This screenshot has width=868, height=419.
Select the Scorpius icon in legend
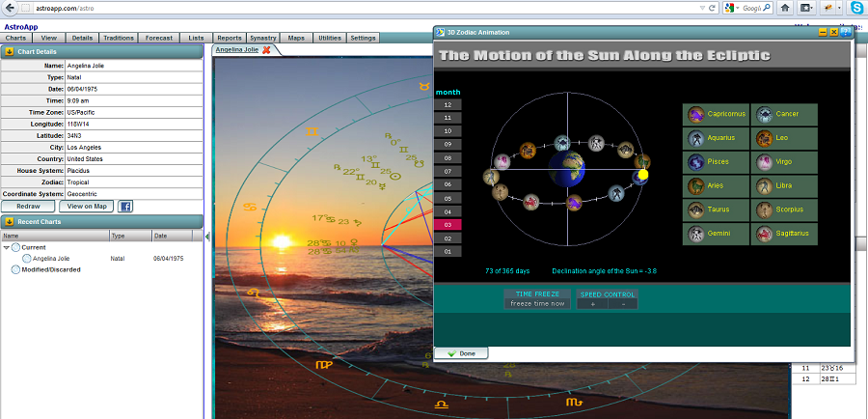click(x=764, y=209)
